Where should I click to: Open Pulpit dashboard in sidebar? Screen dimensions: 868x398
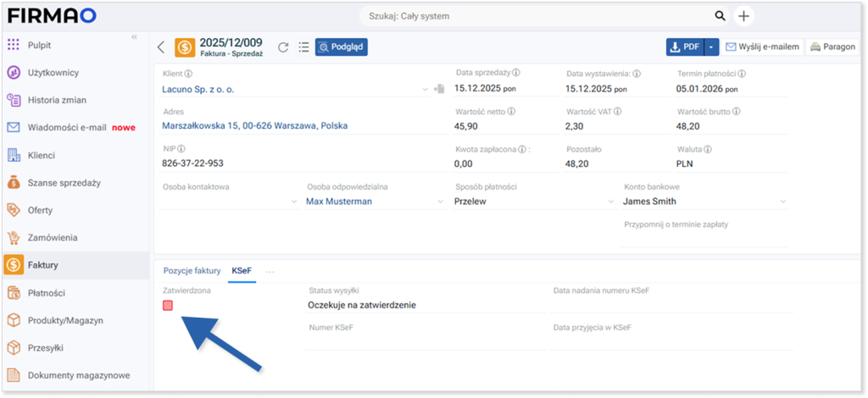tap(45, 44)
